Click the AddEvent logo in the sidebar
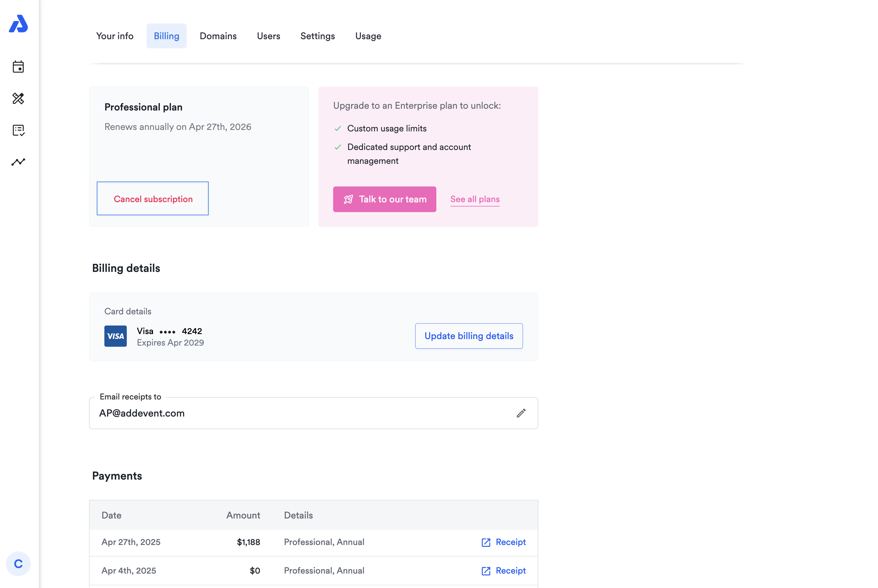This screenshot has width=878, height=588. [x=18, y=24]
